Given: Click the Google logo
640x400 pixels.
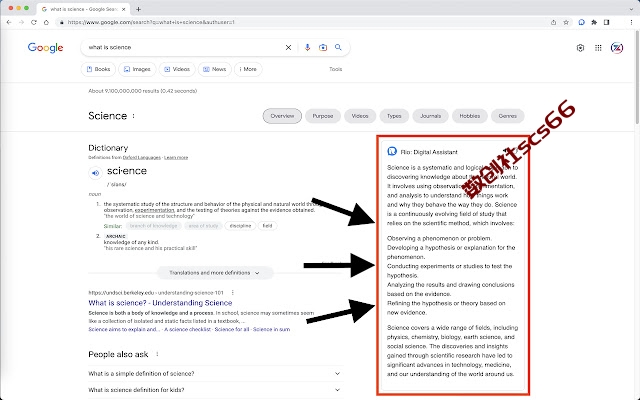Looking at the screenshot, I should (x=45, y=48).
